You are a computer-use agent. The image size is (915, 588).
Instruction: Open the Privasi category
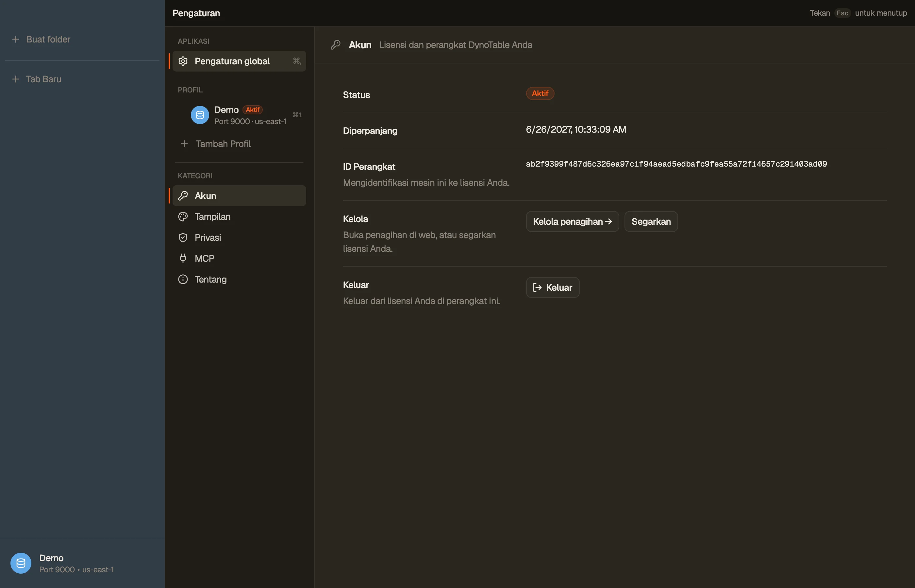click(x=239, y=237)
